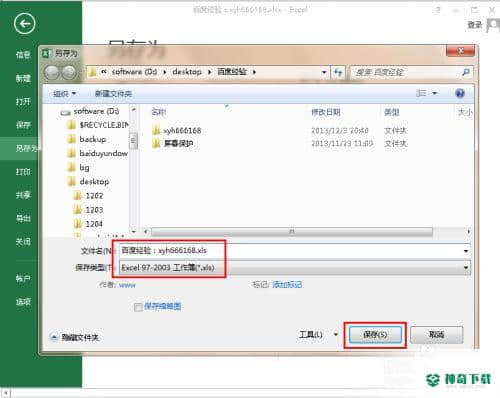Click the tree scrollbar up arrow
Viewport: 500px width, 398px height.
click(134, 109)
